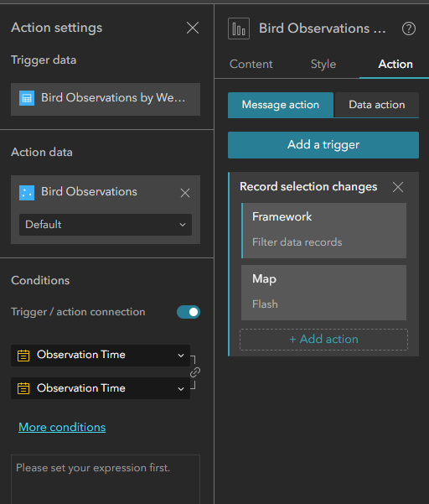Image resolution: width=429 pixels, height=504 pixels.
Task: Expand the Default dropdown
Action: (106, 225)
